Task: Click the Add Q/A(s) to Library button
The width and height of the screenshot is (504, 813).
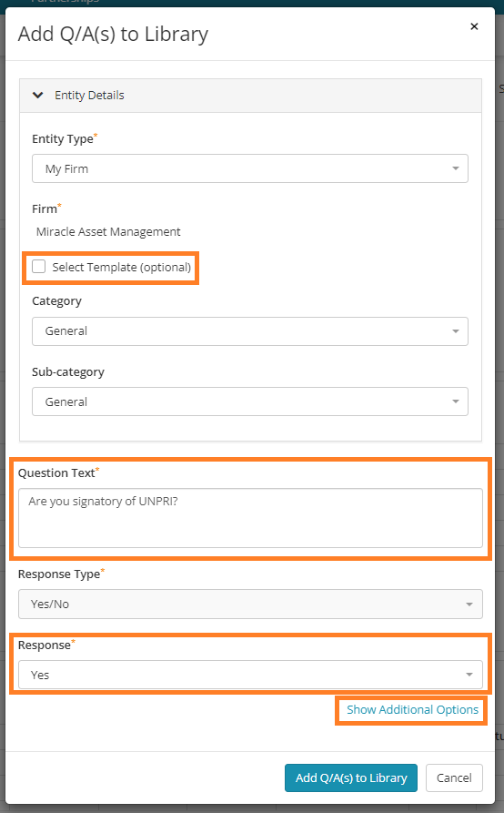Action: [x=351, y=777]
